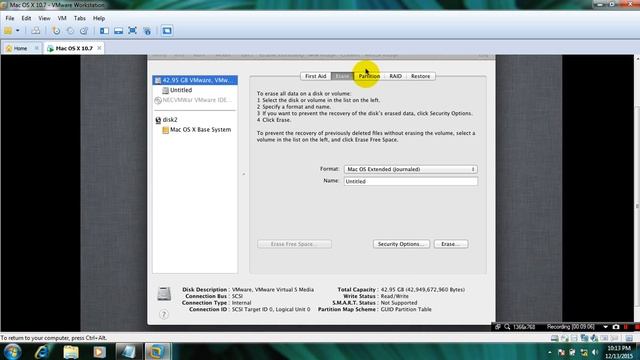Click the hard disk icon in info area
The width and height of the screenshot is (640, 360).
coord(164,293)
